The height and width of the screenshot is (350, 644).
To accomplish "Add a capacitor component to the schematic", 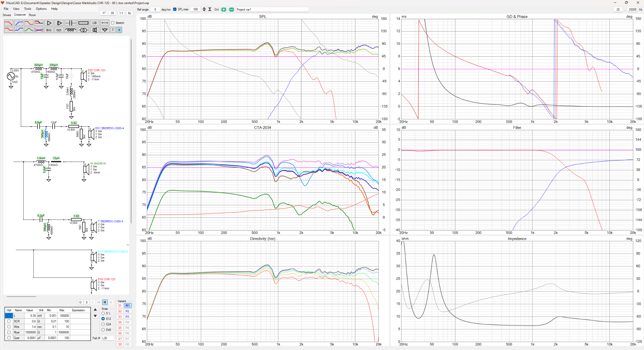I will (x=70, y=23).
